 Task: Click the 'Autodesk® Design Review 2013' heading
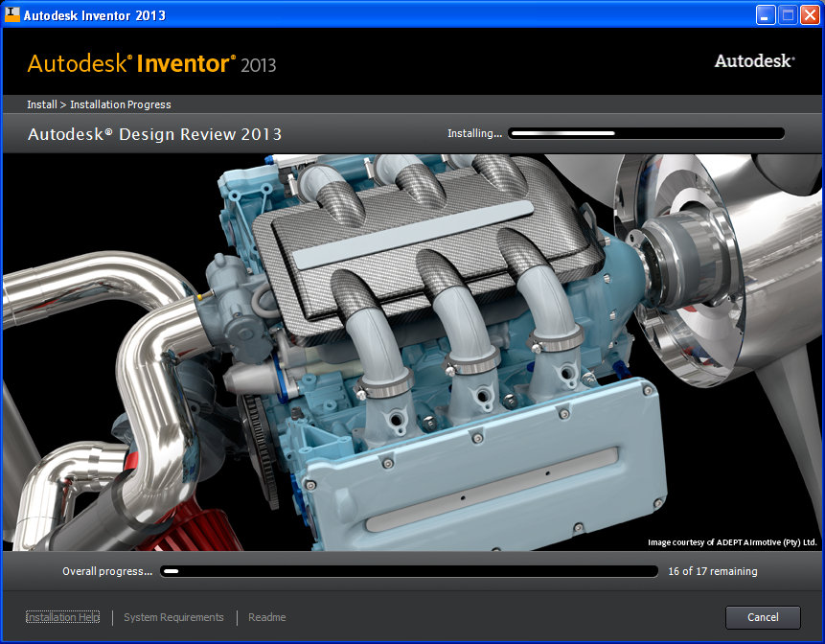click(154, 134)
